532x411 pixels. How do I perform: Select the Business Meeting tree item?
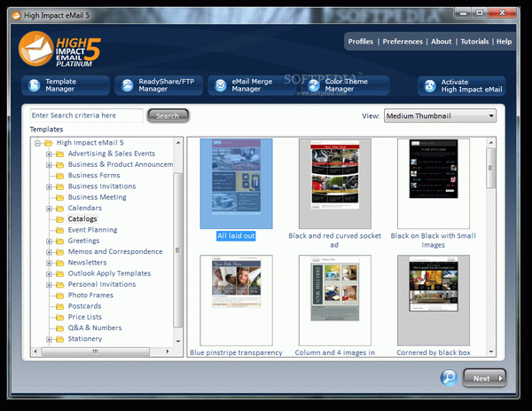[97, 197]
